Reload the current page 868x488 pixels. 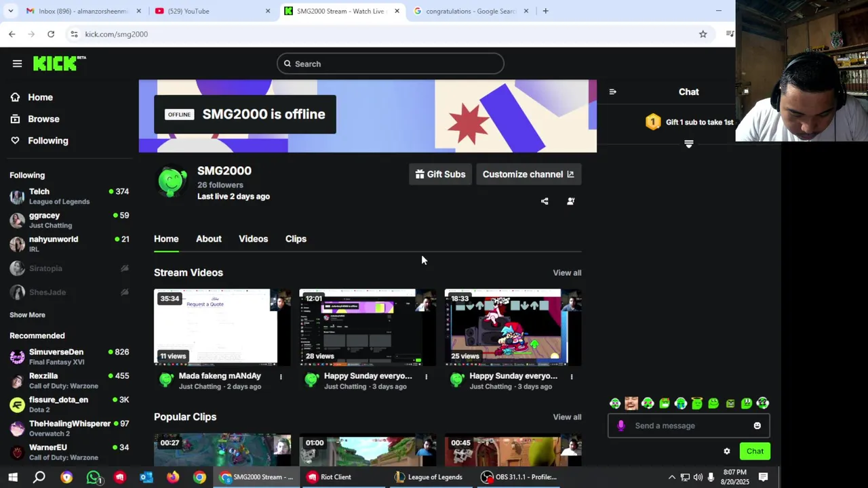pos(51,34)
